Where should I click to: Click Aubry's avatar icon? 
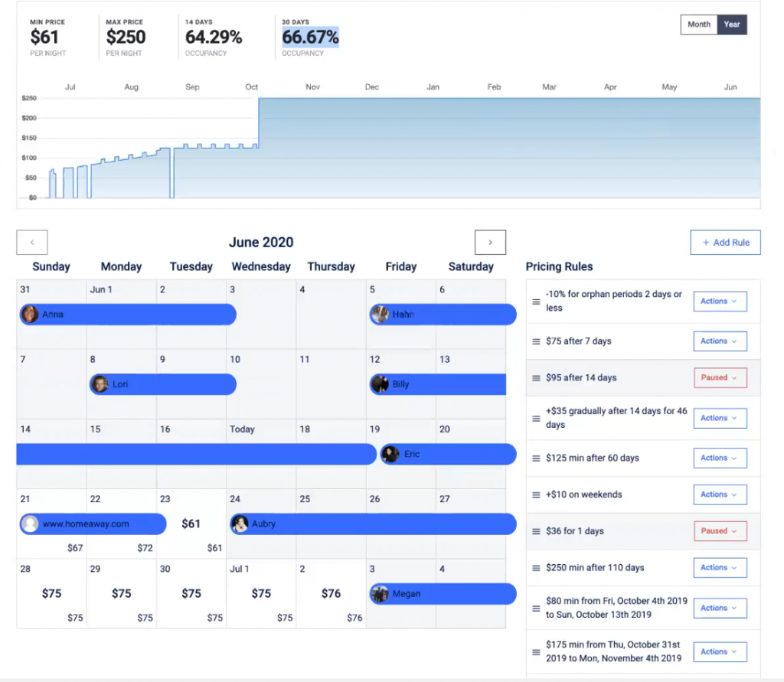(x=238, y=524)
